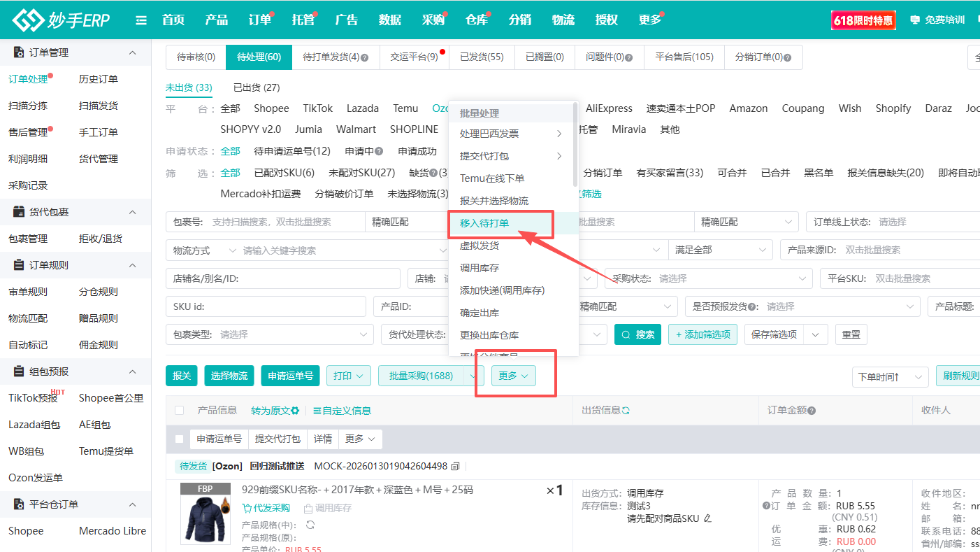Click the 平台仓订单 section icon

(18, 504)
